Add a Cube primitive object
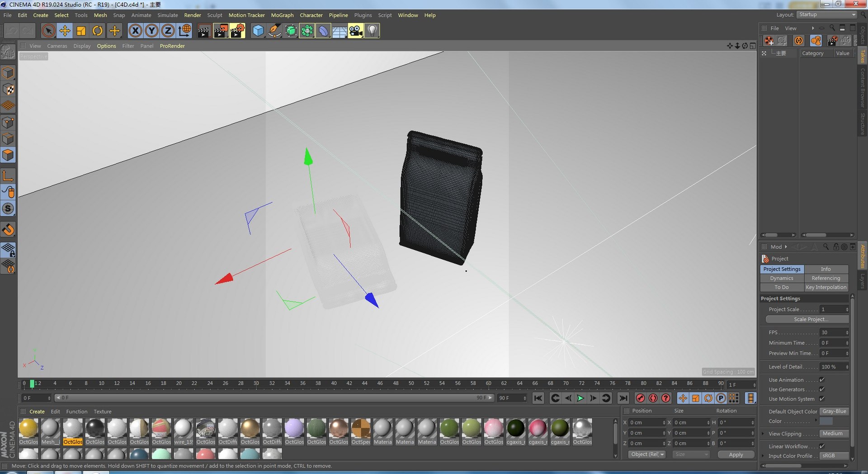The width and height of the screenshot is (868, 474). click(x=258, y=31)
